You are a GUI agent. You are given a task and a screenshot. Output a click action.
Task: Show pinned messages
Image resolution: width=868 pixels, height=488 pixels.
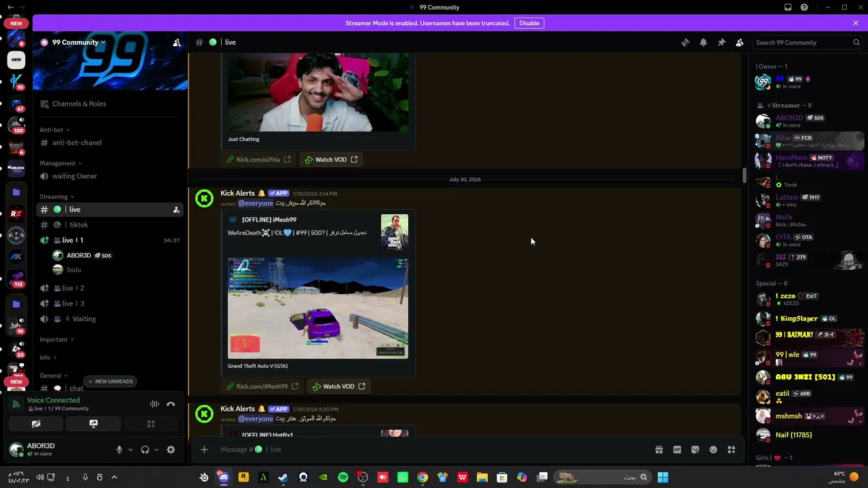(x=722, y=42)
